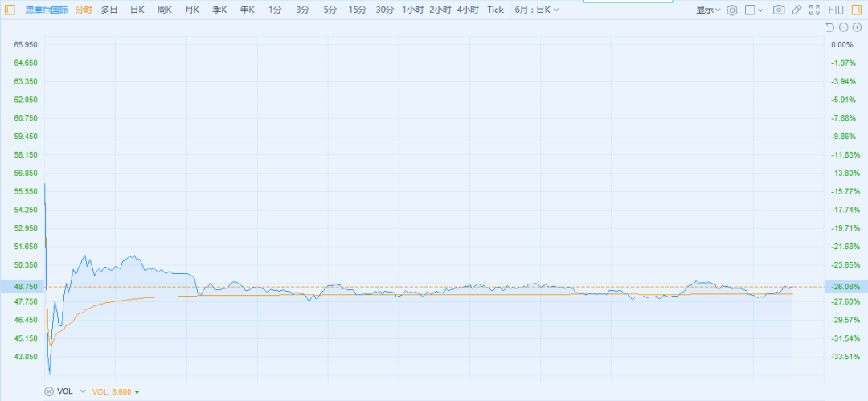Select the 2小时 interval

[440, 10]
